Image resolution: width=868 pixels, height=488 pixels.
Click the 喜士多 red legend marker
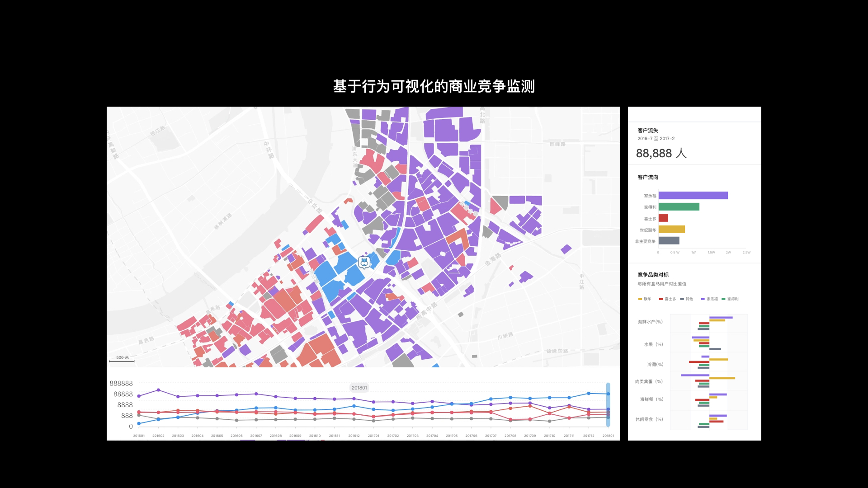pos(661,299)
